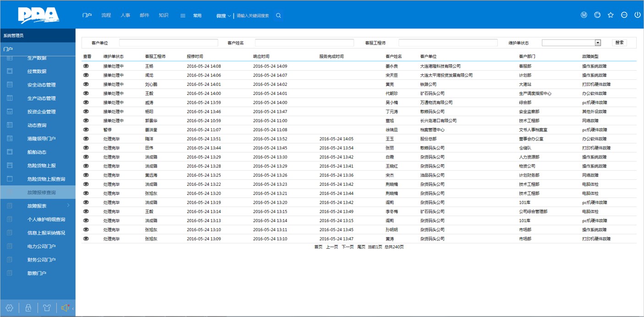The width and height of the screenshot is (644, 317).
Task: Click the round face icon in header
Action: [x=597, y=15]
